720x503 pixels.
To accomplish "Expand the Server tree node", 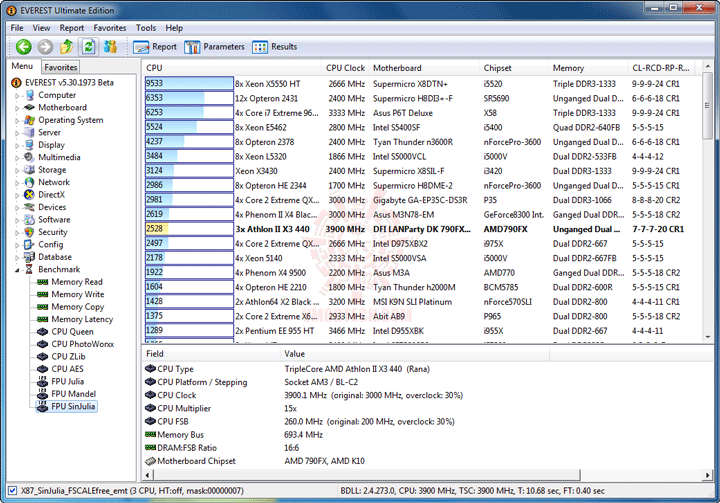I will 17,133.
